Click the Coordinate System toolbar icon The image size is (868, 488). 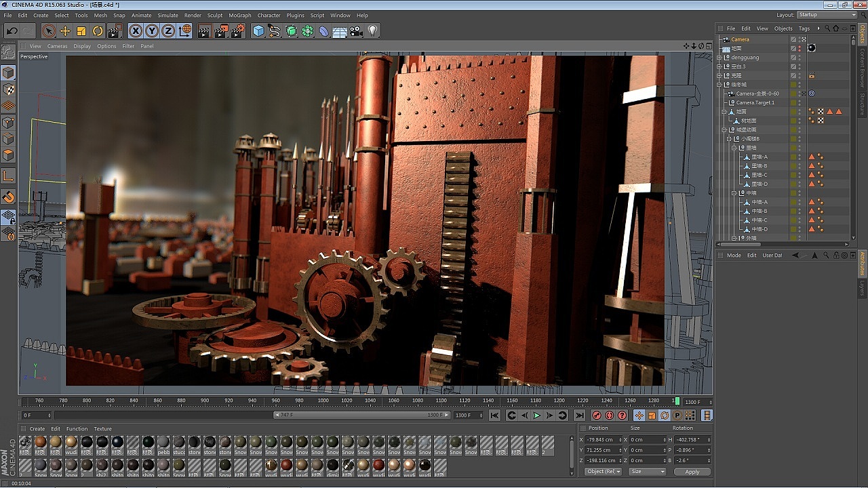[x=185, y=30]
